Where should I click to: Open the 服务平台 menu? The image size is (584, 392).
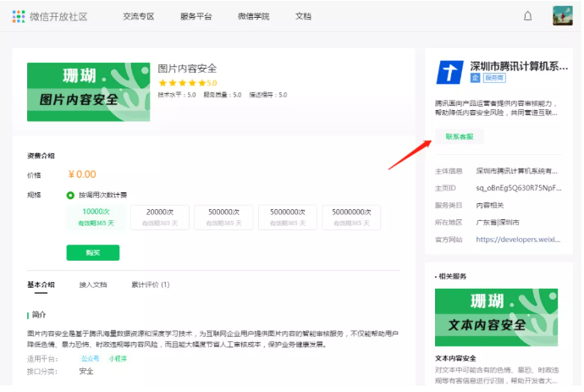[x=196, y=16]
